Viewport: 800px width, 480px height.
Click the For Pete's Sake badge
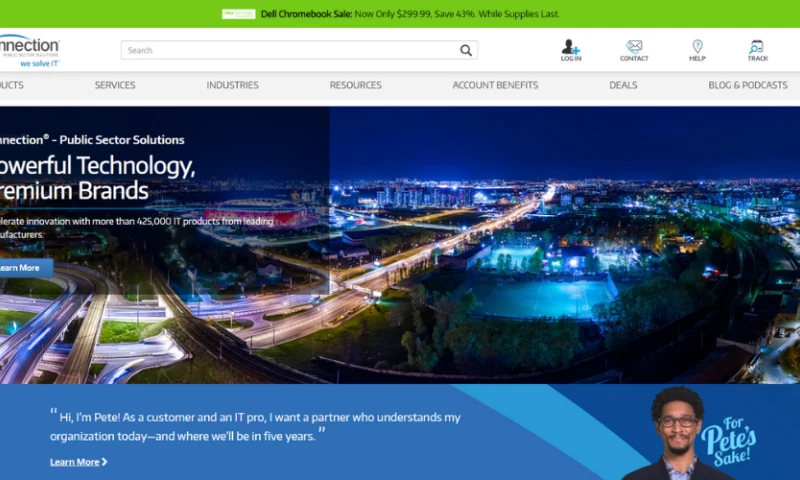point(728,436)
